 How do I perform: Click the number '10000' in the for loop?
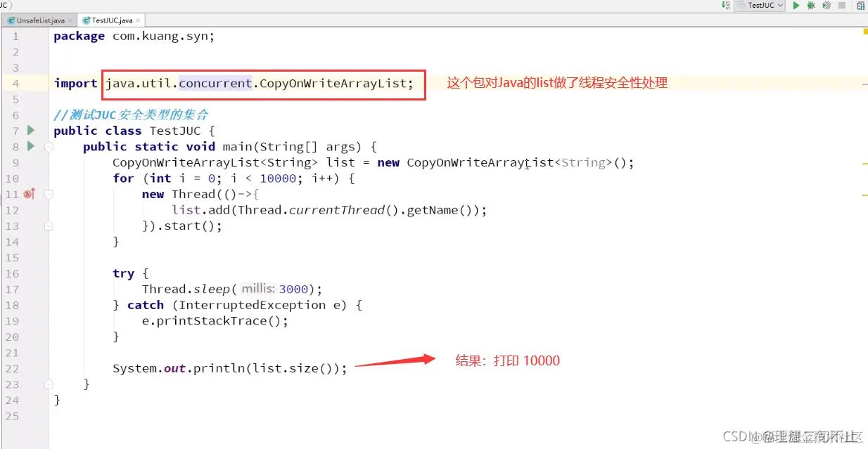278,178
